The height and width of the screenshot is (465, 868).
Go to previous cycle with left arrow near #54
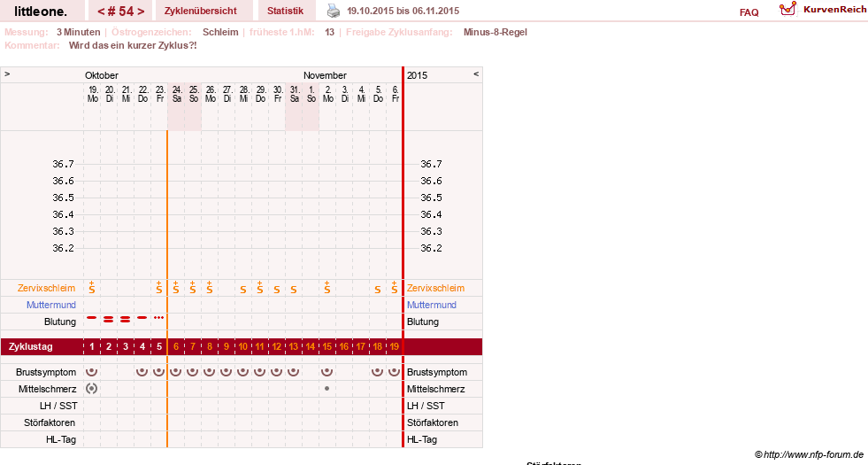pyautogui.click(x=101, y=12)
